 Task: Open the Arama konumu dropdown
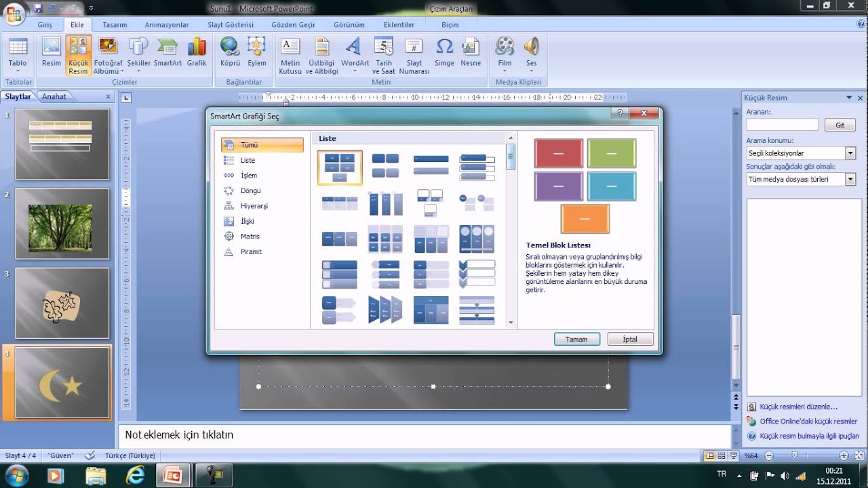coord(850,153)
